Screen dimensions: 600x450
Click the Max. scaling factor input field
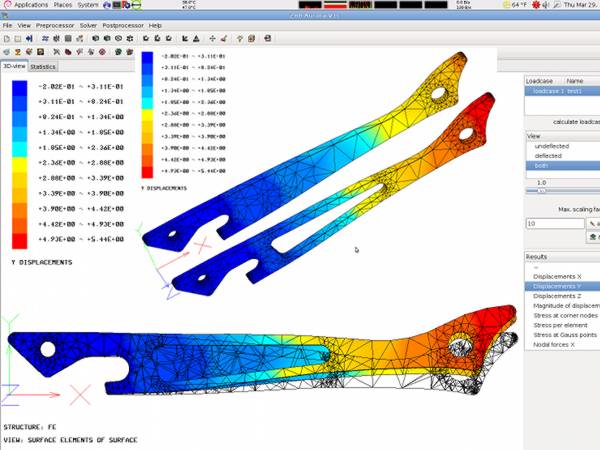[555, 223]
